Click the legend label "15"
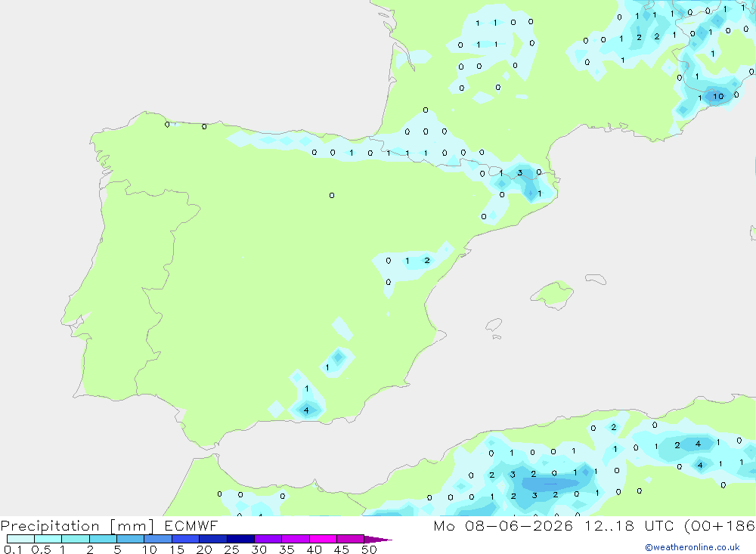Image resolution: width=756 pixels, height=554 pixels. [x=177, y=549]
